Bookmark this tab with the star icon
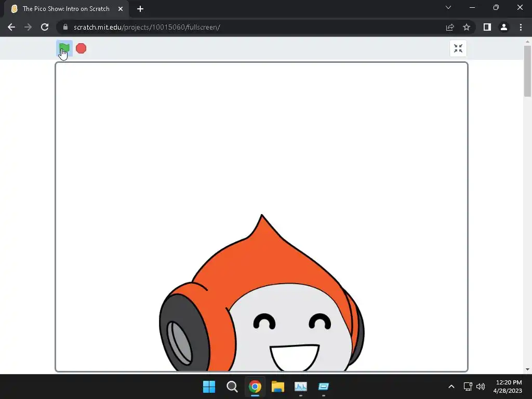Screen dimensions: 532x399 click(x=467, y=27)
